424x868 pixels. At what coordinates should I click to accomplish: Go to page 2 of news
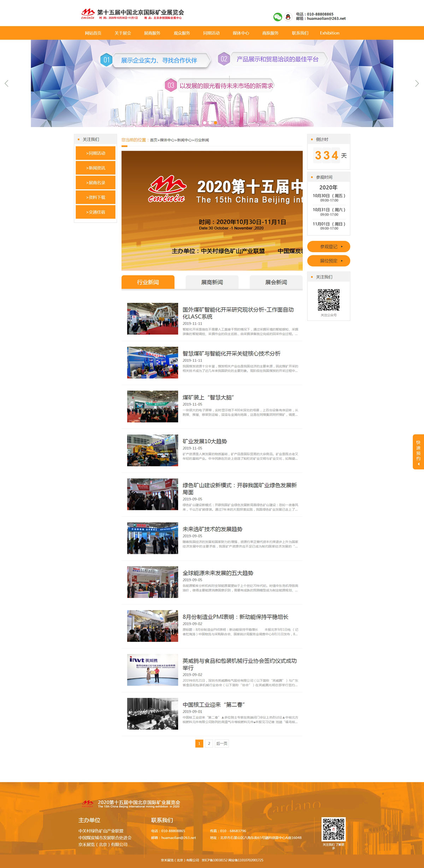209,743
